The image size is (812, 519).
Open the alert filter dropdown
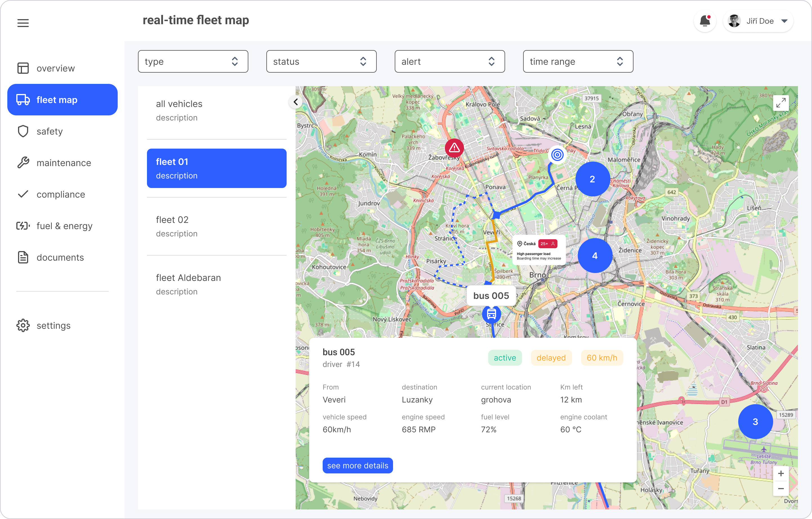[x=449, y=61]
